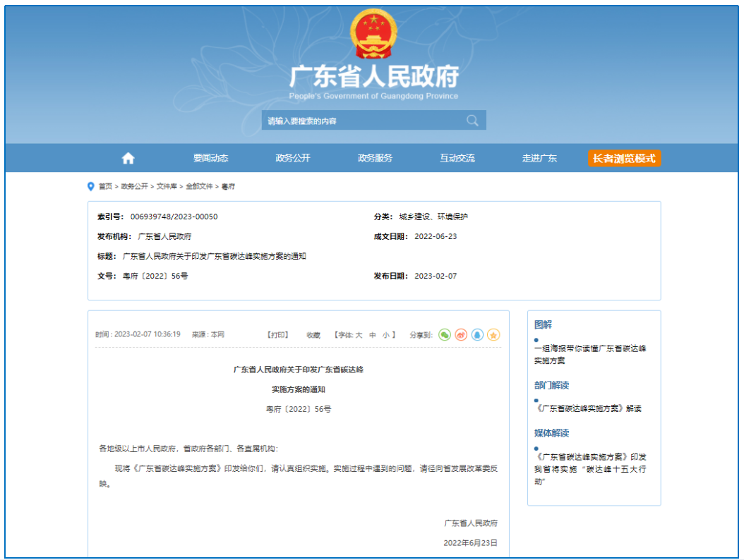
Task: Click the national emblem logo
Action: pyautogui.click(x=373, y=34)
